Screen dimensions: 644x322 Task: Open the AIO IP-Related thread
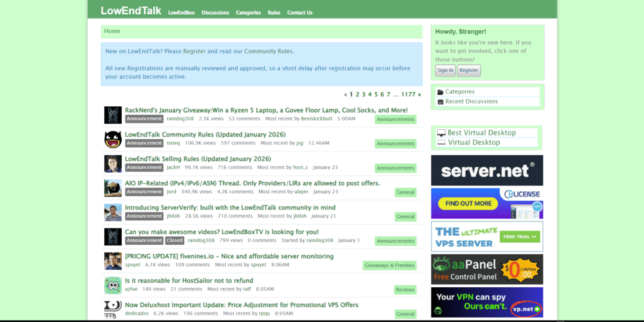[252, 183]
